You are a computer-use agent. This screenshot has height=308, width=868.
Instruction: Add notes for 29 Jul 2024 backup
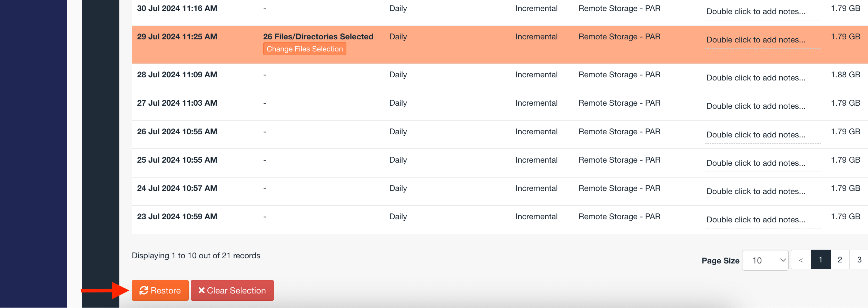762,40
